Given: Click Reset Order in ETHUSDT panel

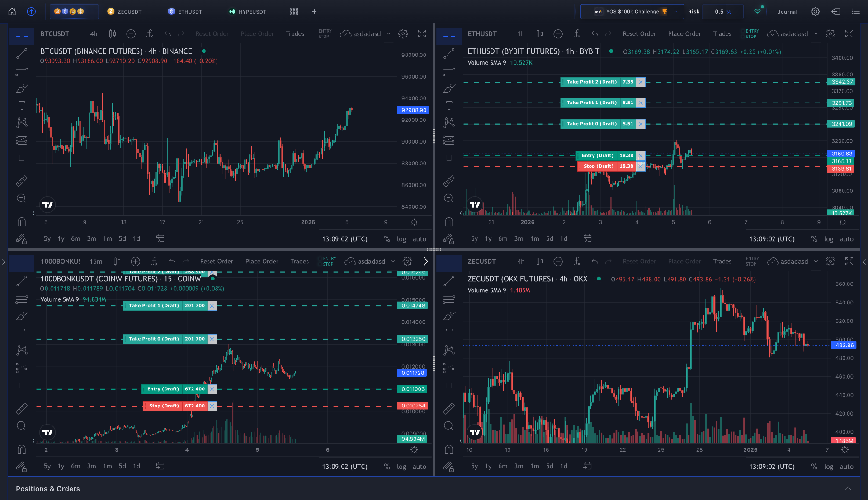Looking at the screenshot, I should [639, 34].
